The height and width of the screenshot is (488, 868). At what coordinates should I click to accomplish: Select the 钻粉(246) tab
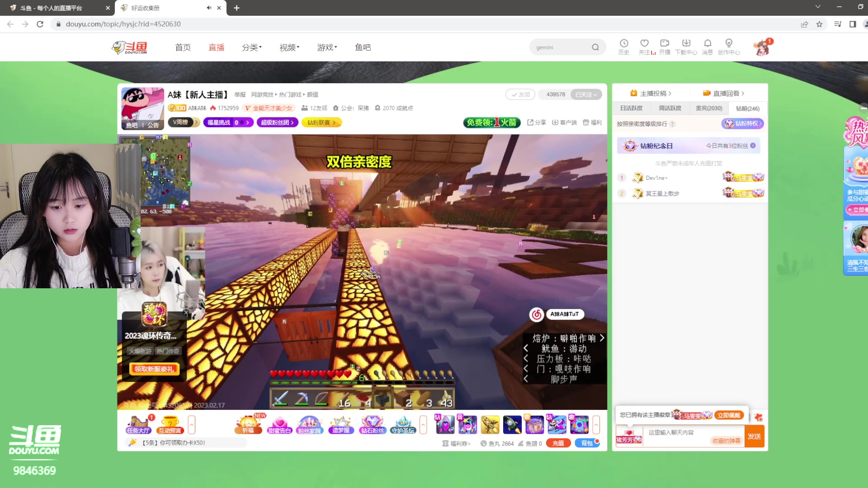[x=747, y=108]
